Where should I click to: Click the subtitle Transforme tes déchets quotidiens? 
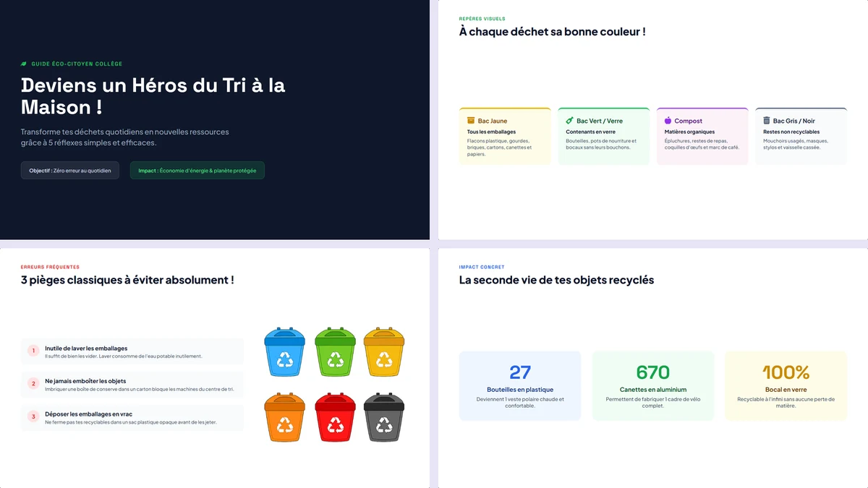pyautogui.click(x=125, y=137)
